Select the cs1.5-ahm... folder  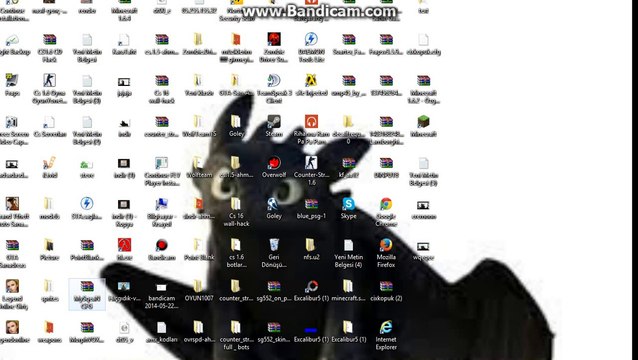pos(236,167)
